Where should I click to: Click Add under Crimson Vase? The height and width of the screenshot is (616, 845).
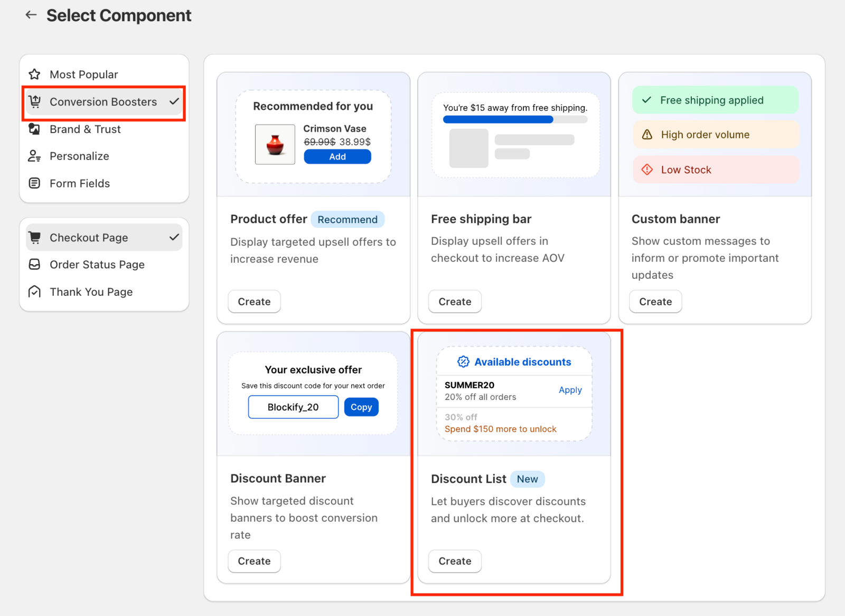click(x=337, y=156)
